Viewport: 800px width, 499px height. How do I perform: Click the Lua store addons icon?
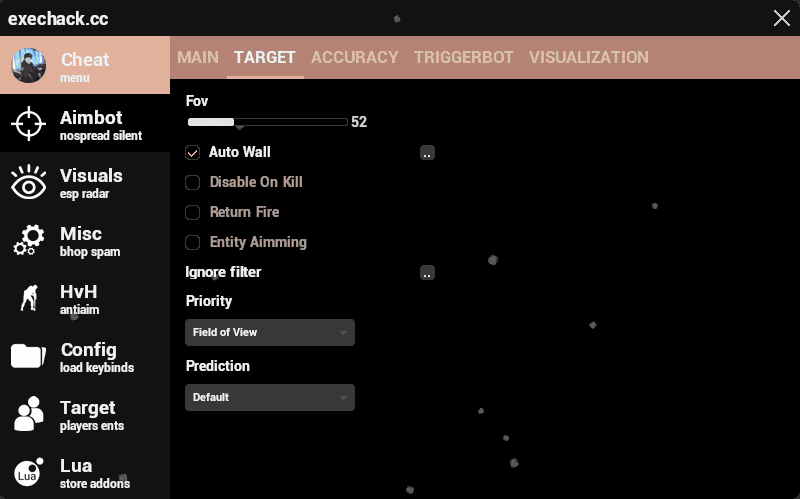pyautogui.click(x=28, y=473)
